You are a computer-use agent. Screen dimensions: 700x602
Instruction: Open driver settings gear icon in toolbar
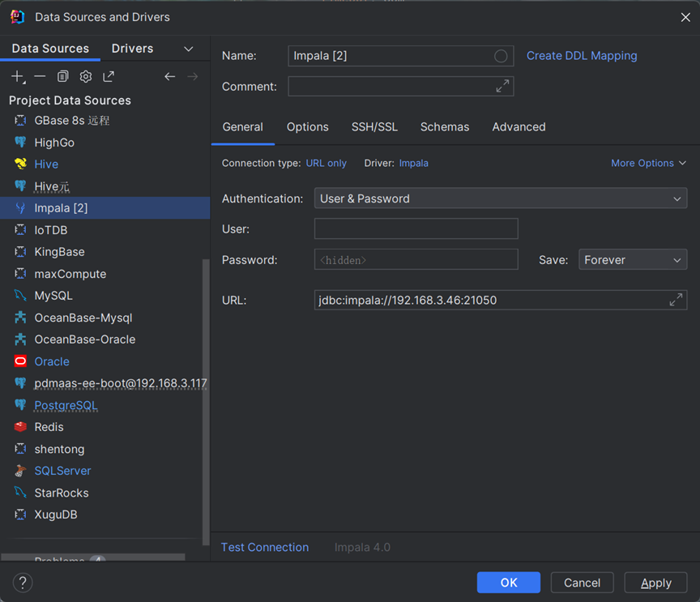coord(85,76)
